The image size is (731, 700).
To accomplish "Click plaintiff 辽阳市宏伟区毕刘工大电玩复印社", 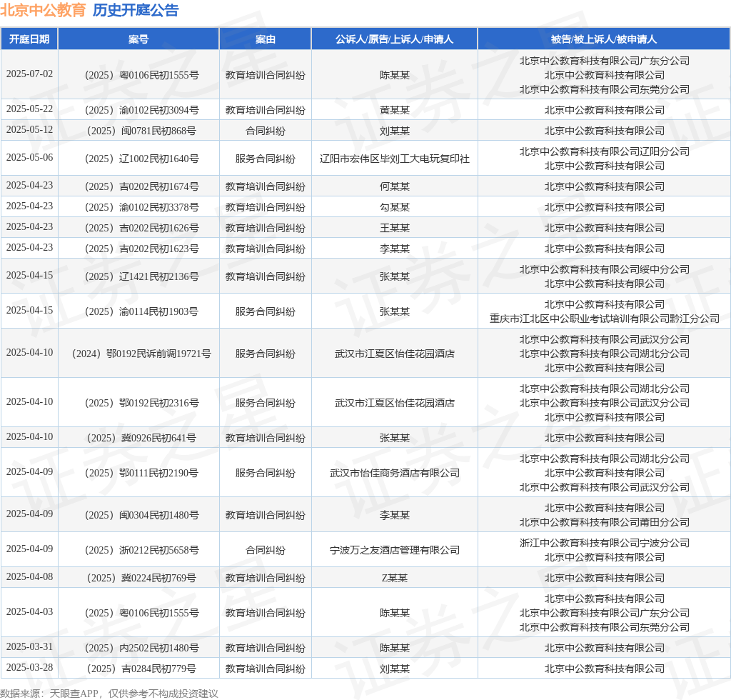I will (x=394, y=159).
